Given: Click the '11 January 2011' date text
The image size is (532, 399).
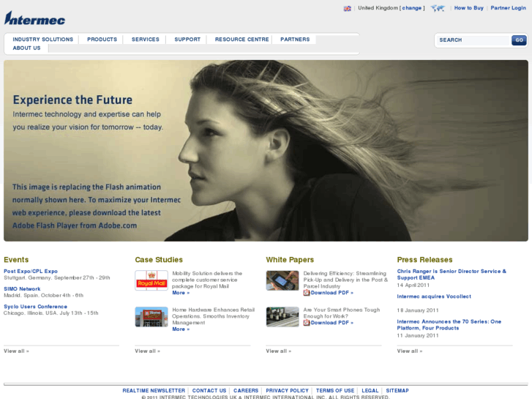Looking at the screenshot, I should 418,335.
